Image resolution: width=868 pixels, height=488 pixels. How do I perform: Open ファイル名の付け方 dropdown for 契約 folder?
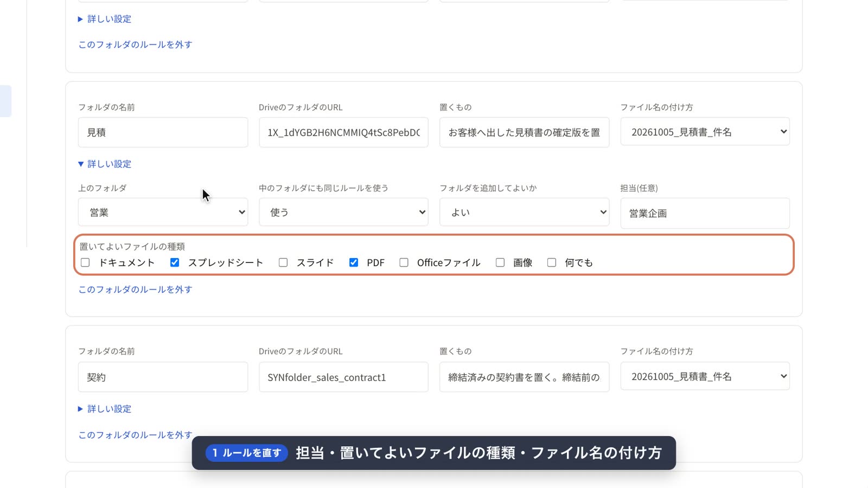[x=705, y=376]
